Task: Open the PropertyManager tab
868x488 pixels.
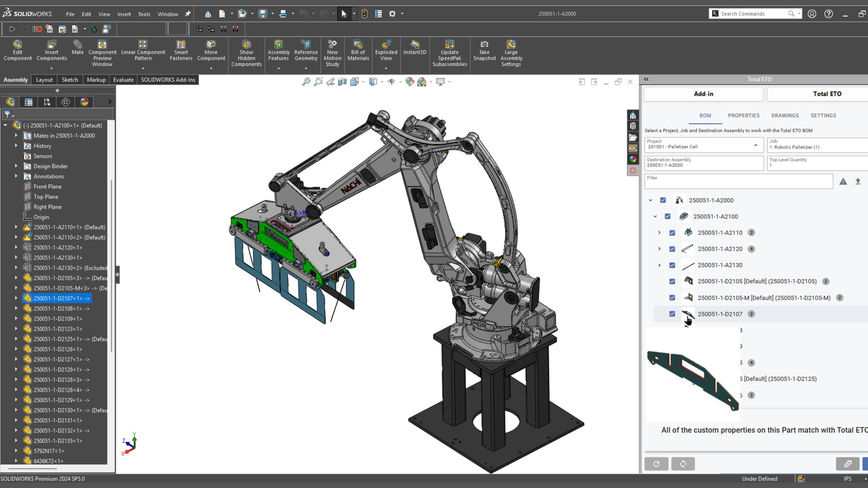Action: coord(28,102)
